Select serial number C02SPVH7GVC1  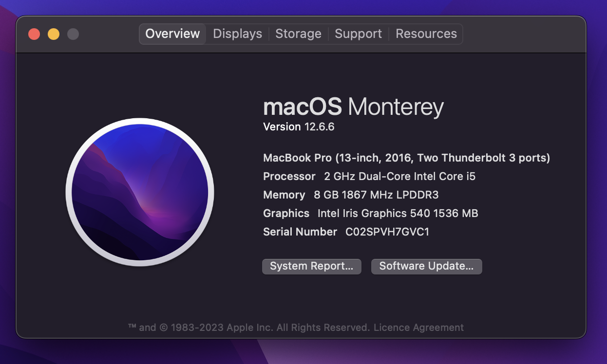coord(387,232)
